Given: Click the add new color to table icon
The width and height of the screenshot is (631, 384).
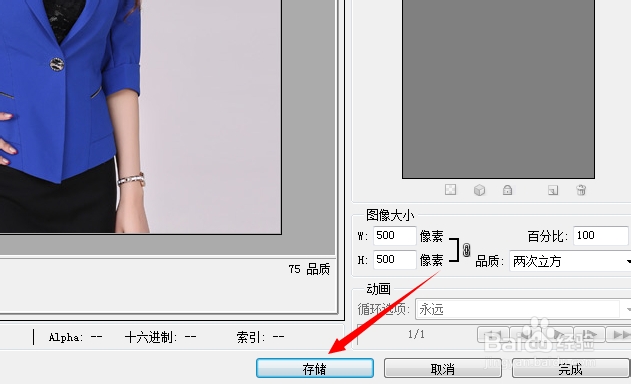Looking at the screenshot, I should pos(553,190).
